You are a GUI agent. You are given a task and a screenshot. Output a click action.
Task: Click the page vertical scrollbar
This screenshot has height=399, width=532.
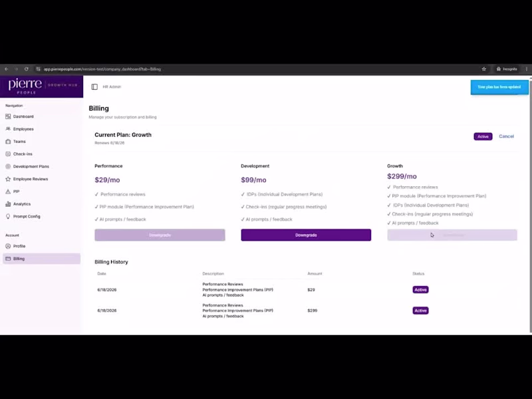[530, 205]
